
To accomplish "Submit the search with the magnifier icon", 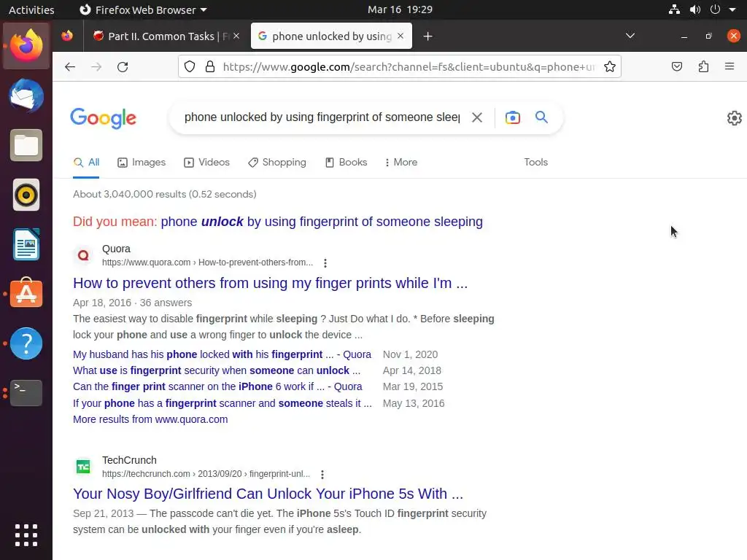I will [541, 117].
